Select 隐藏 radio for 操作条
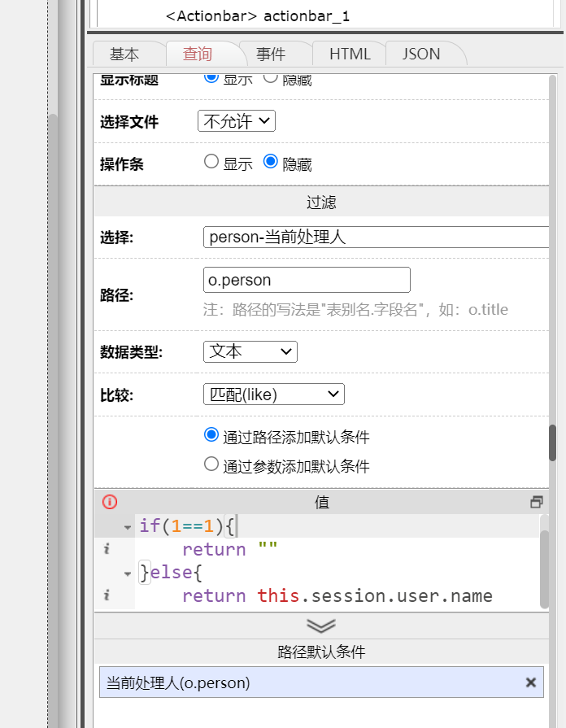 pyautogui.click(x=271, y=162)
